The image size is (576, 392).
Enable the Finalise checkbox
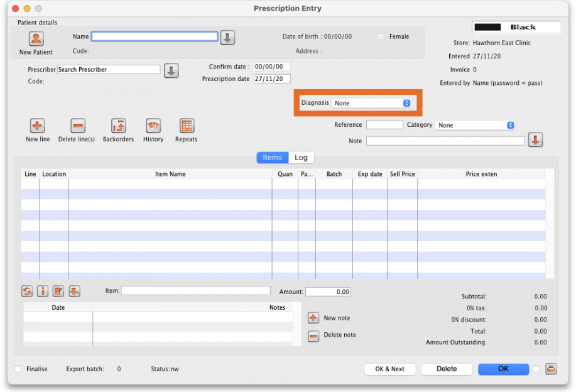pos(18,369)
